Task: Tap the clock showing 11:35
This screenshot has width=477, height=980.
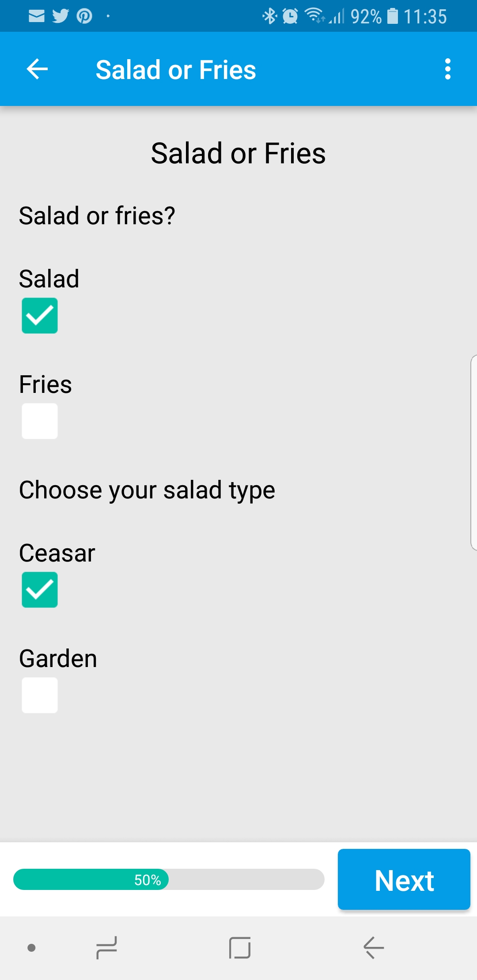Action: click(425, 17)
